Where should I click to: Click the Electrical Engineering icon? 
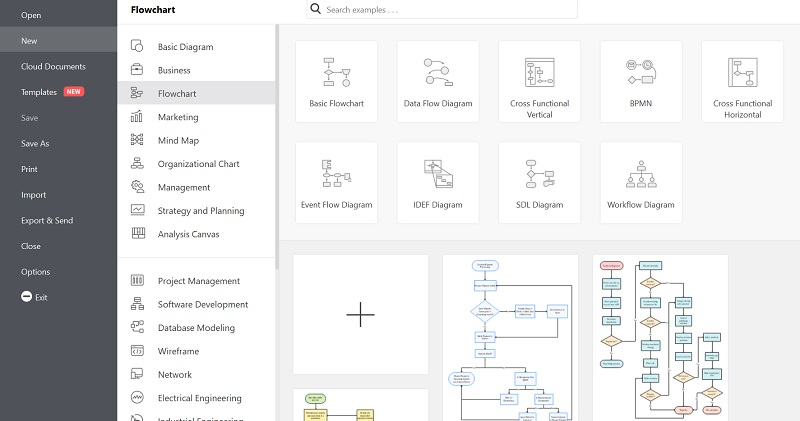point(137,397)
